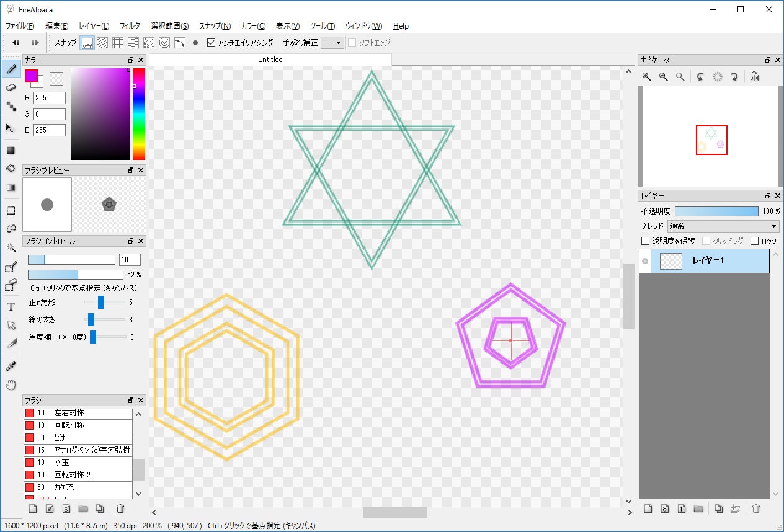Add a new brush in the brush panel
This screenshot has width=784, height=532.
pyautogui.click(x=33, y=509)
